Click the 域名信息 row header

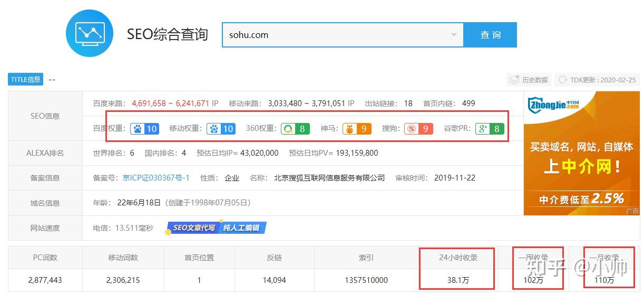[45, 203]
